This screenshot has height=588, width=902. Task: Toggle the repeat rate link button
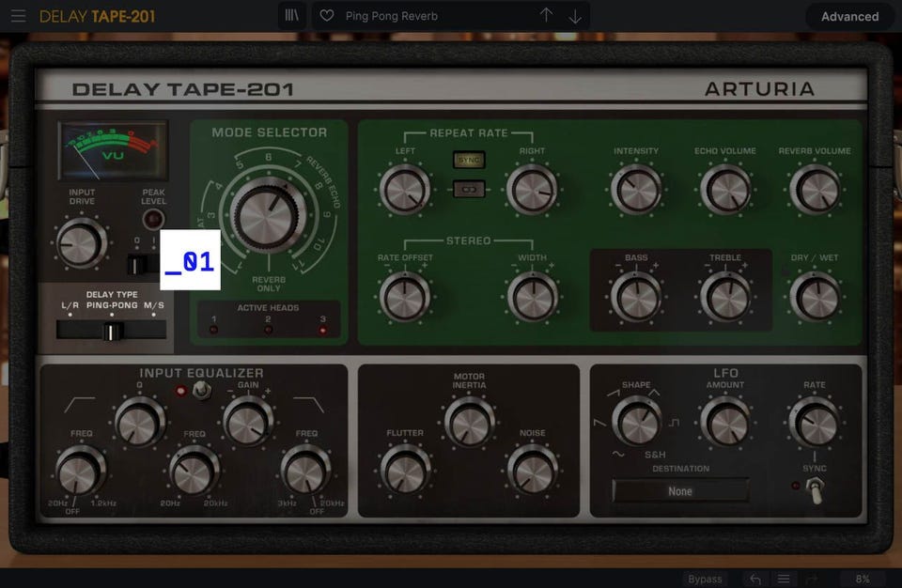tap(469, 189)
